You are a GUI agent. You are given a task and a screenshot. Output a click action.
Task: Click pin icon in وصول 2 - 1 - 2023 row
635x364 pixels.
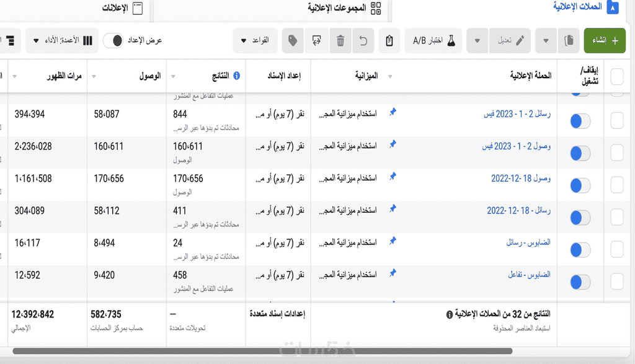pos(393,144)
